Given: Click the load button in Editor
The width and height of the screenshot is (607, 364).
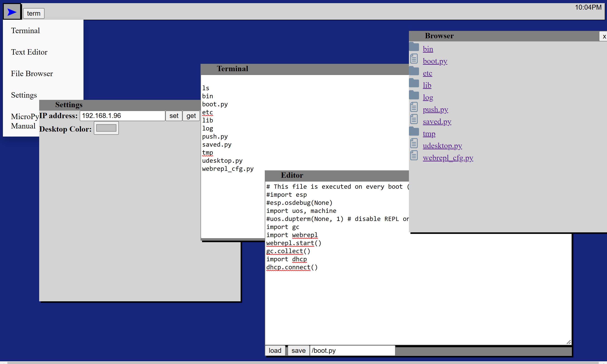Looking at the screenshot, I should coord(275,350).
